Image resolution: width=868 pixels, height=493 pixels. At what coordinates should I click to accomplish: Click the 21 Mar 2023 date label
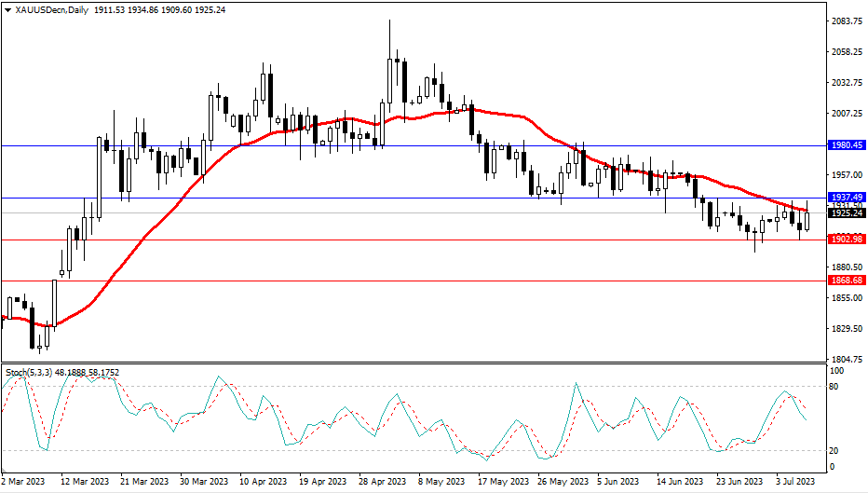click(x=144, y=482)
